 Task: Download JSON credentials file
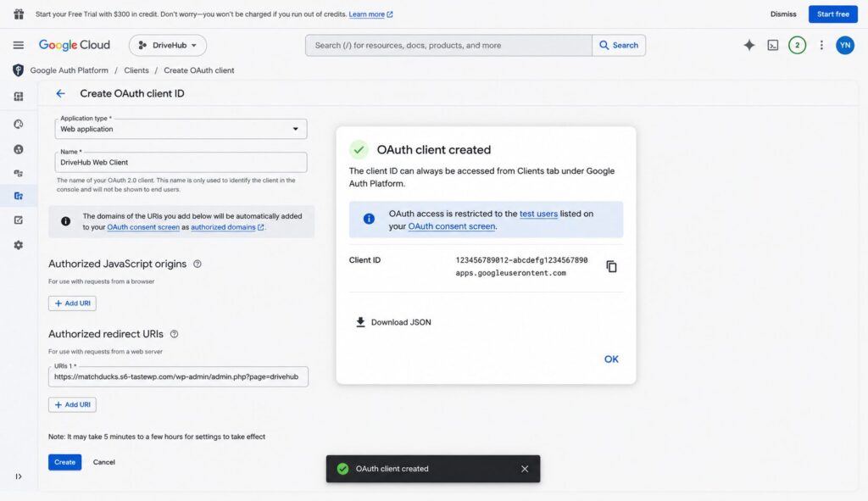pyautogui.click(x=393, y=322)
